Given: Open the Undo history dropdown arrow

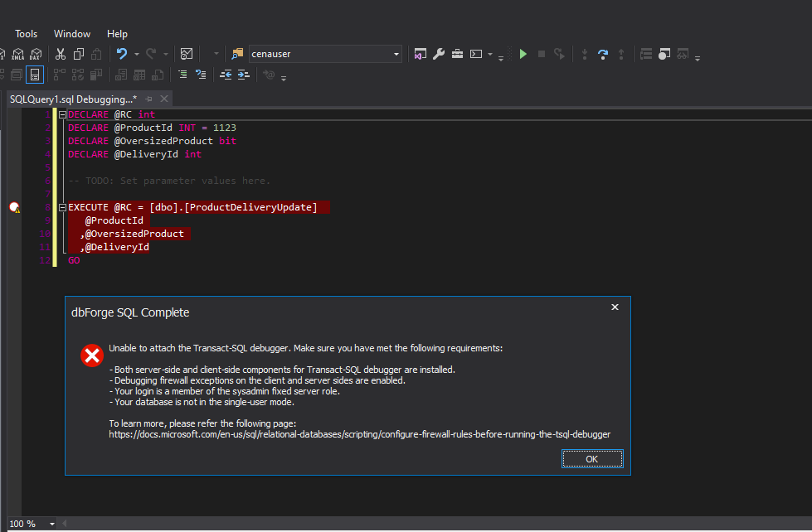Looking at the screenshot, I should (135, 55).
